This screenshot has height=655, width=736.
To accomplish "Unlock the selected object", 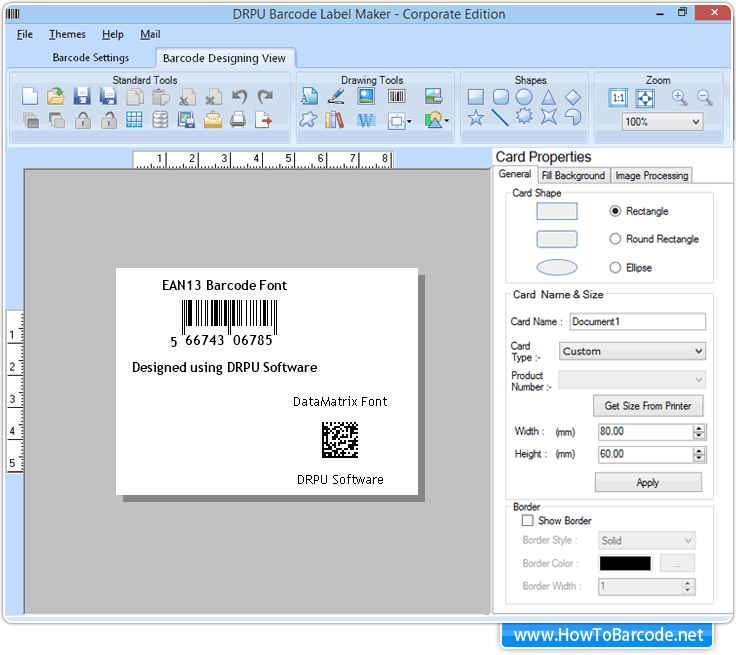I will point(108,120).
